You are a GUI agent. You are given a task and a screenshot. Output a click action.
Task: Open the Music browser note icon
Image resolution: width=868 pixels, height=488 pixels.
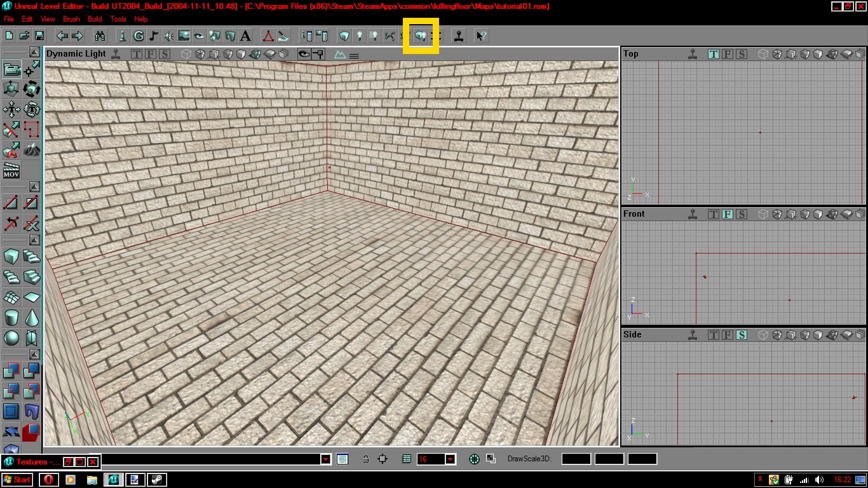[x=153, y=36]
